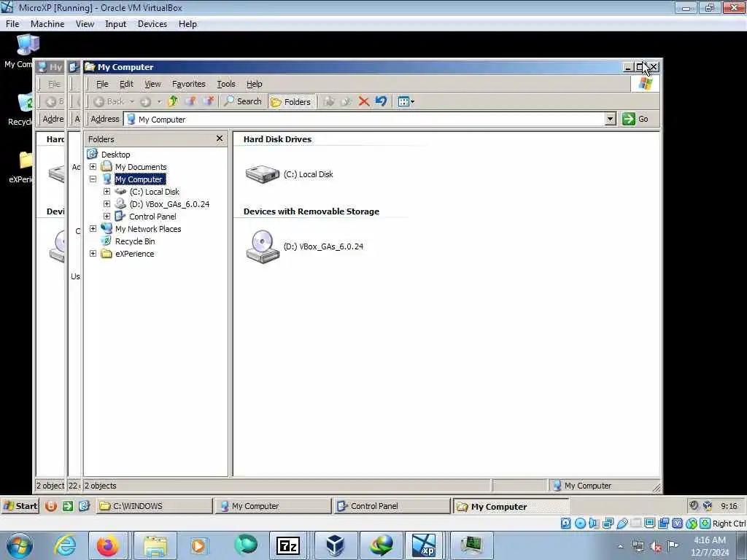Expand (C:) Local Disk tree node
The width and height of the screenshot is (747, 560).
[107, 192]
